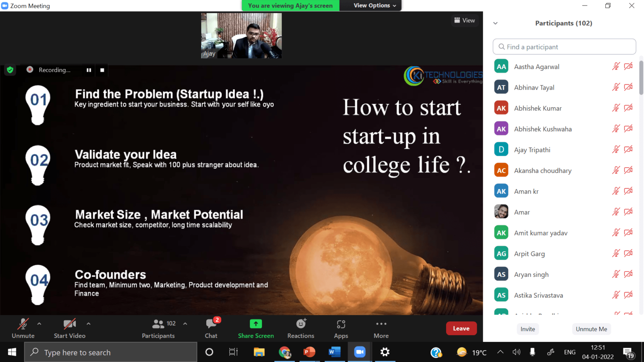The width and height of the screenshot is (644, 362).
Task: Open PowerPoint from the Windows taskbar
Action: click(x=309, y=352)
